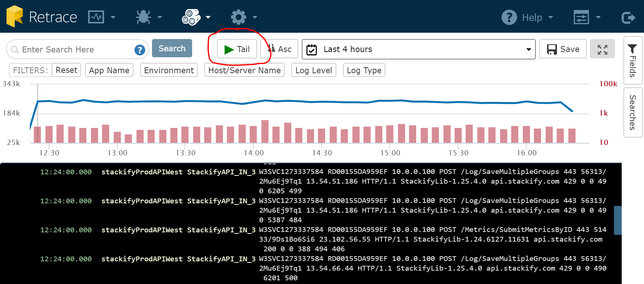
Task: Focus the Enter Search Here field
Action: [x=77, y=49]
